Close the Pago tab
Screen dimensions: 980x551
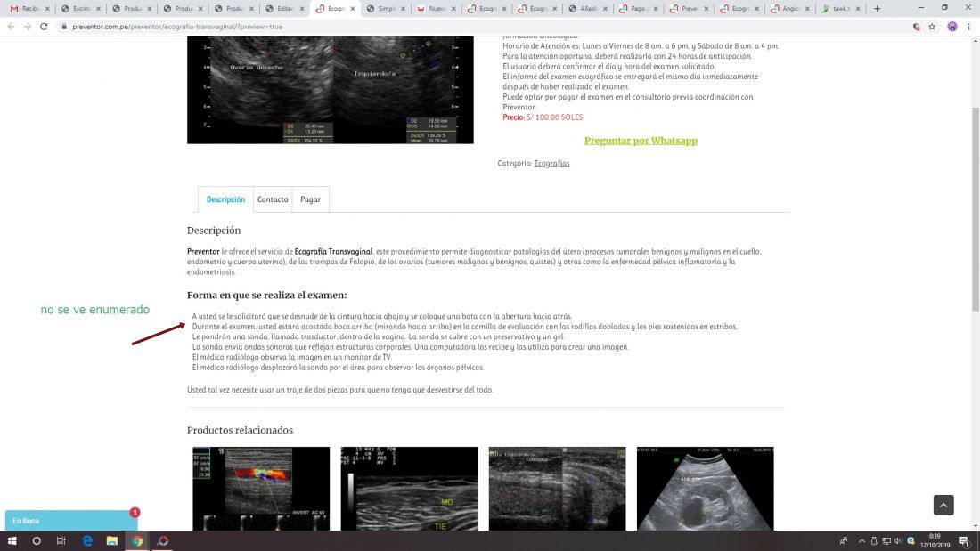point(656,9)
